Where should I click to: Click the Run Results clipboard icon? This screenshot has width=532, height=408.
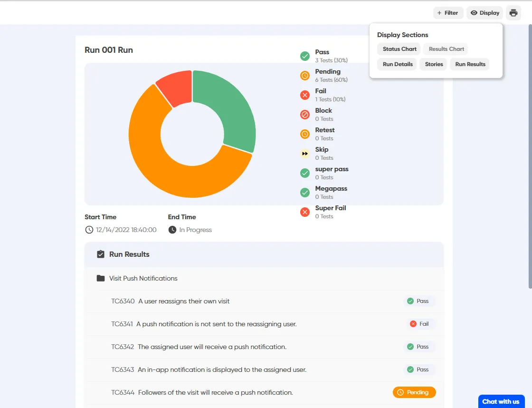pyautogui.click(x=101, y=254)
